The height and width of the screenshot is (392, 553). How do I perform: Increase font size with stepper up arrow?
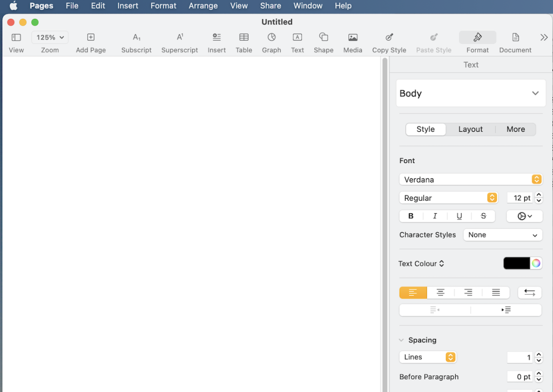538,194
